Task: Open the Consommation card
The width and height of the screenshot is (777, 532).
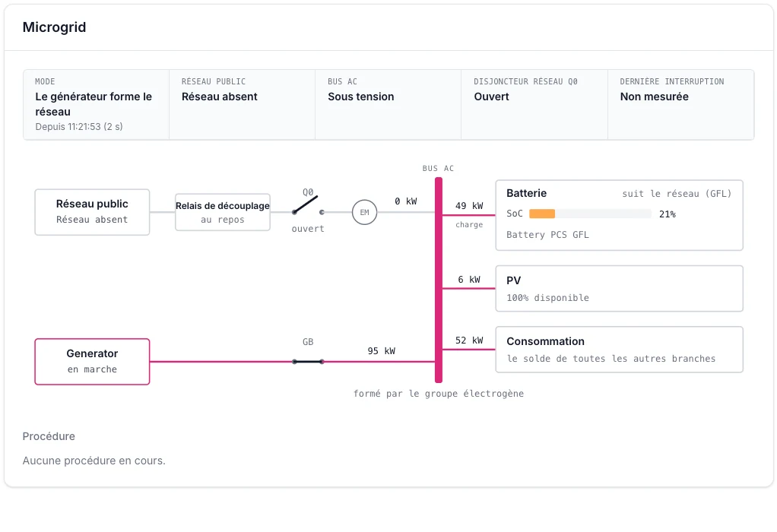Action: pos(620,350)
